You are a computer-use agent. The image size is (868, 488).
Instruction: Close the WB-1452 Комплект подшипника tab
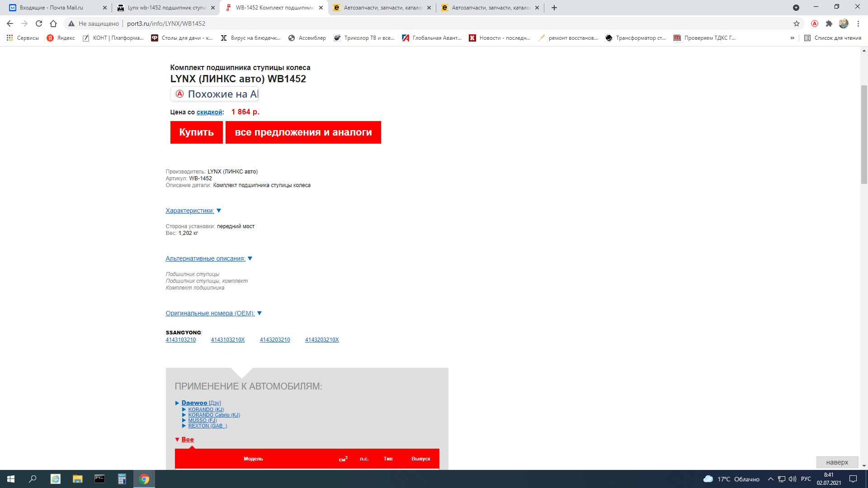click(x=321, y=8)
